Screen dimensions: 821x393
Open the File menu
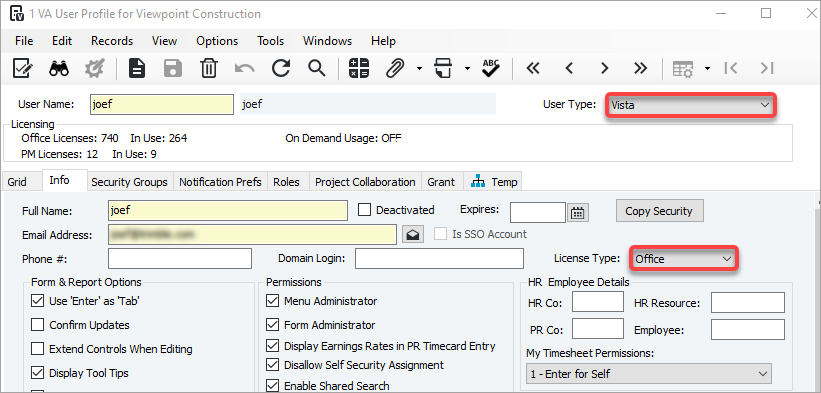(x=24, y=41)
